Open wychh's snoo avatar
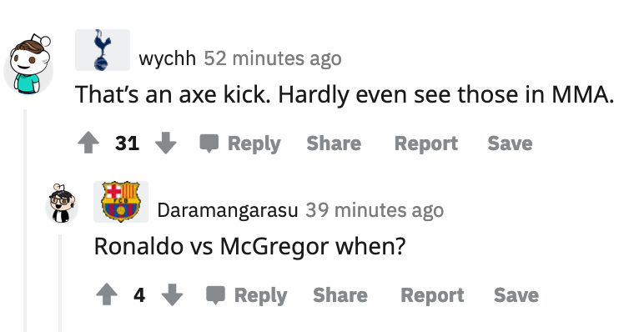The image size is (644, 332). pyautogui.click(x=28, y=64)
